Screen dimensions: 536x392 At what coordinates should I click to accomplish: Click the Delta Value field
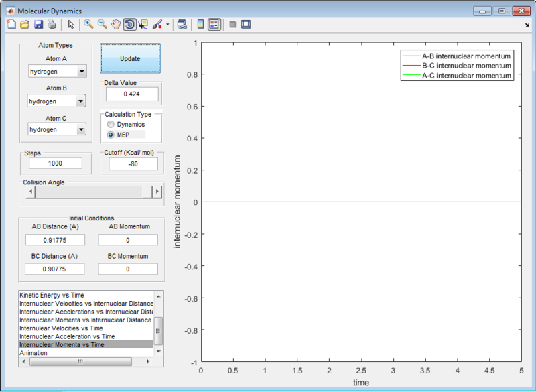point(132,94)
